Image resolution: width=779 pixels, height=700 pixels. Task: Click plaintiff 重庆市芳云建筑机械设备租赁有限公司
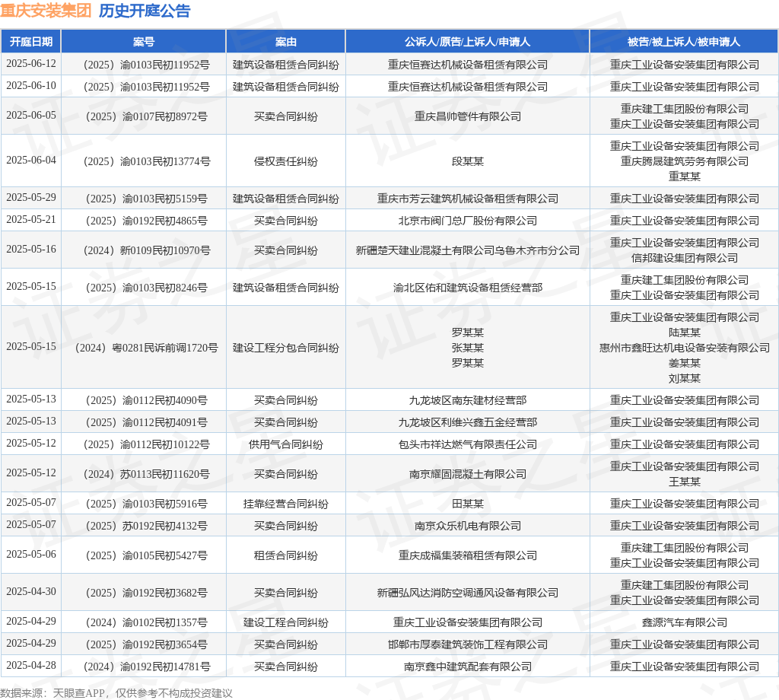(x=468, y=199)
